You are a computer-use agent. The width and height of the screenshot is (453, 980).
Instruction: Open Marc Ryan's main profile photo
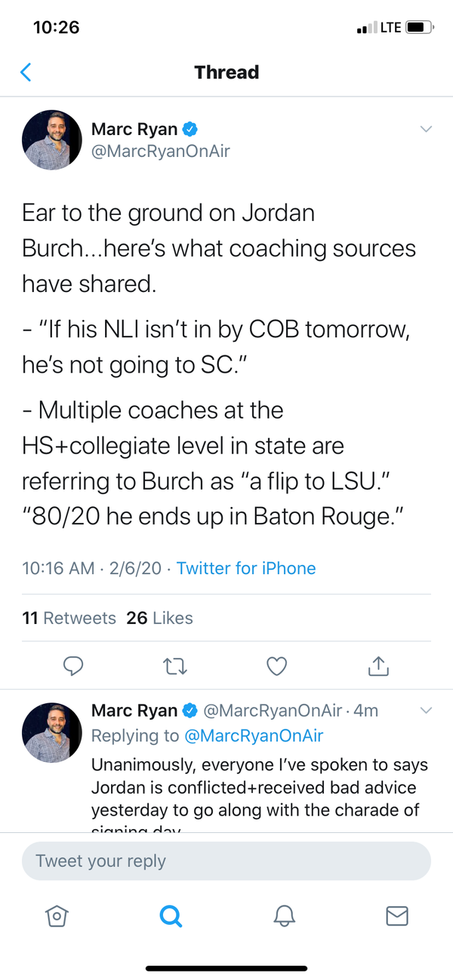52,140
